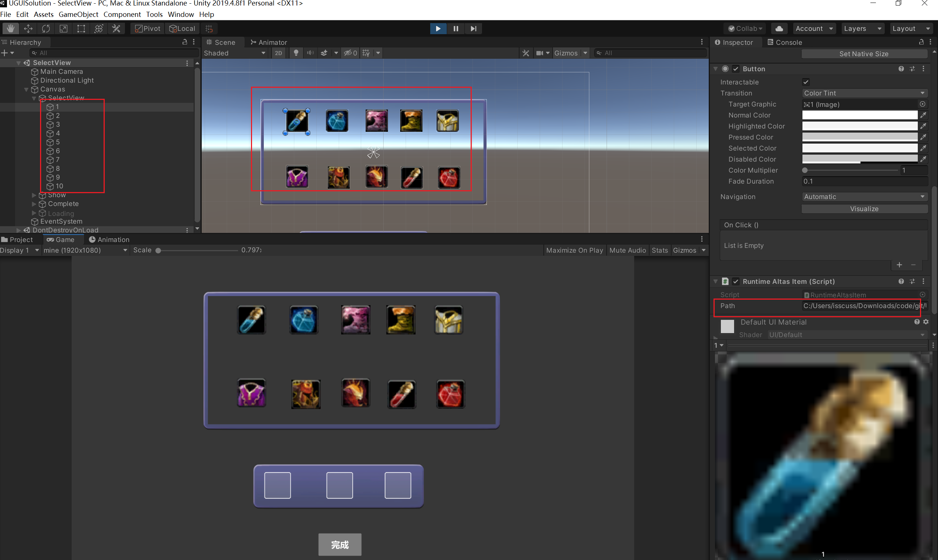938x560 pixels.
Task: Switch to the Project tab
Action: point(17,240)
